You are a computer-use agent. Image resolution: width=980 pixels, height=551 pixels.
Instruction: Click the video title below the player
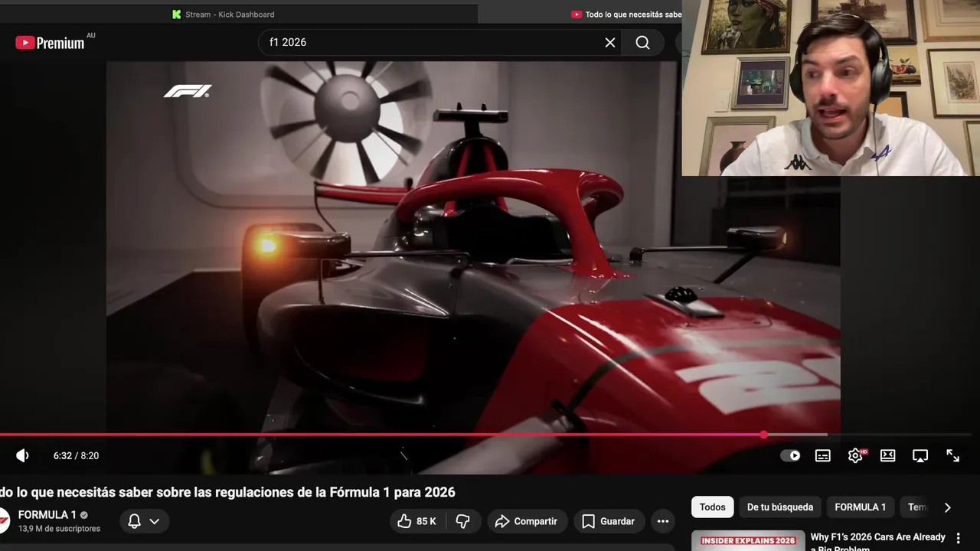[227, 492]
